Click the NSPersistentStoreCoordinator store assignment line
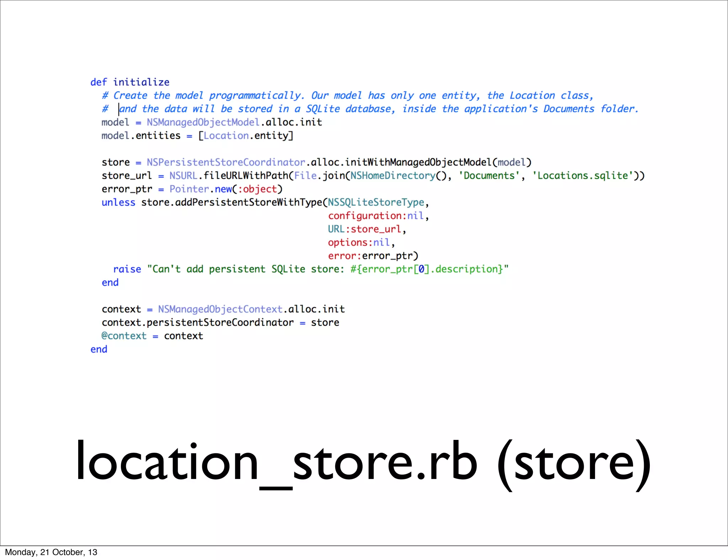 point(316,162)
